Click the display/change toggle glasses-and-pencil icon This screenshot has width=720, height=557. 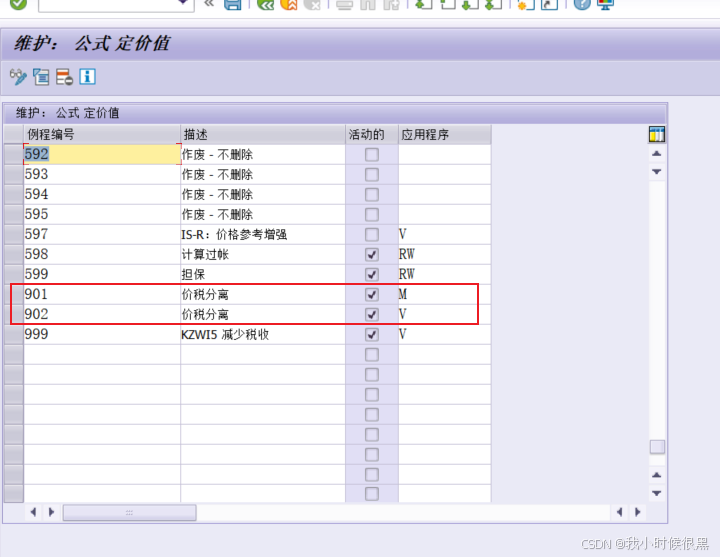tap(18, 77)
